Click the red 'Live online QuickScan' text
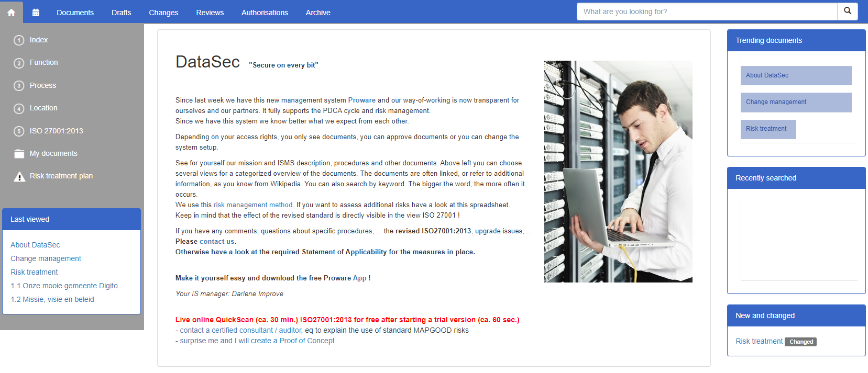Image resolution: width=868 pixels, height=373 pixels. [347, 320]
